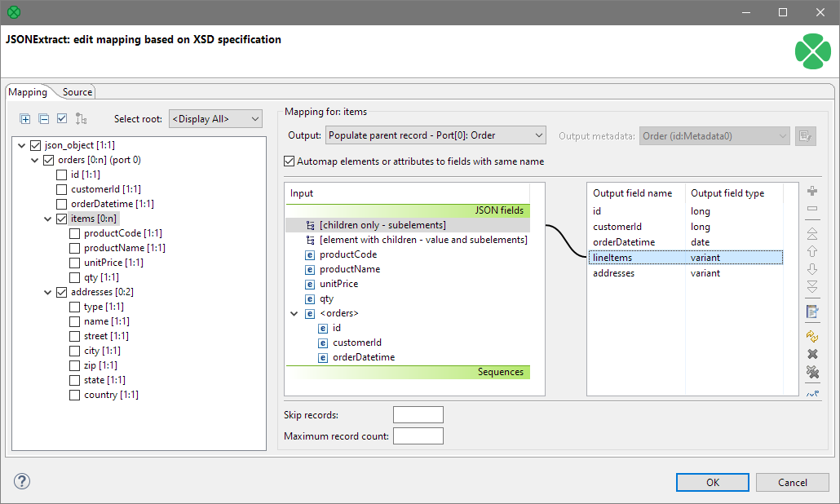The width and height of the screenshot is (840, 504).
Task: Click the element icon beside customerId input
Action: [323, 343]
